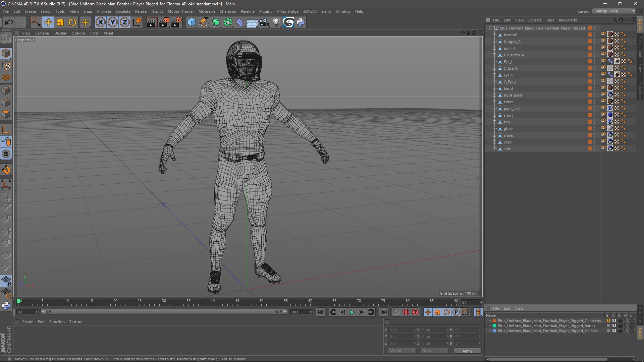Go to start of animation

[x=321, y=312]
